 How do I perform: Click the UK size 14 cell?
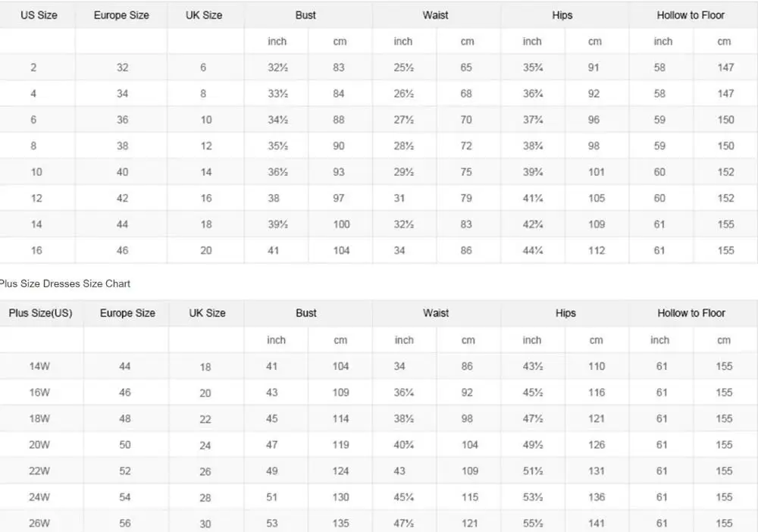click(x=205, y=172)
